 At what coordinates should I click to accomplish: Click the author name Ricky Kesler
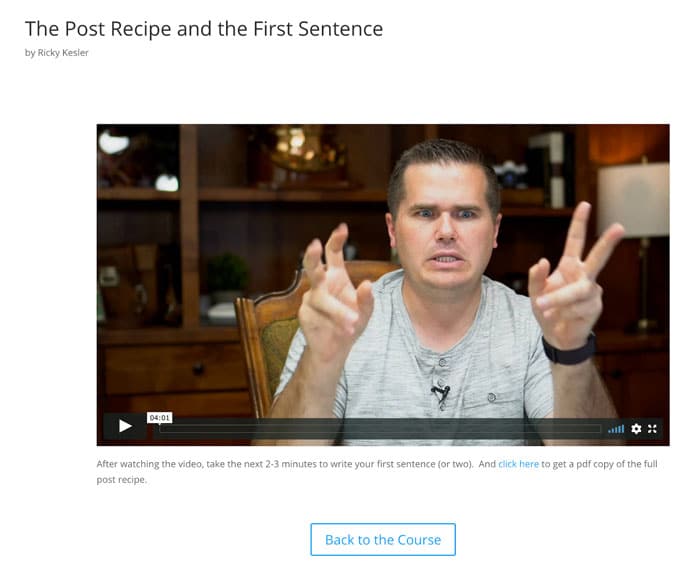pos(63,53)
